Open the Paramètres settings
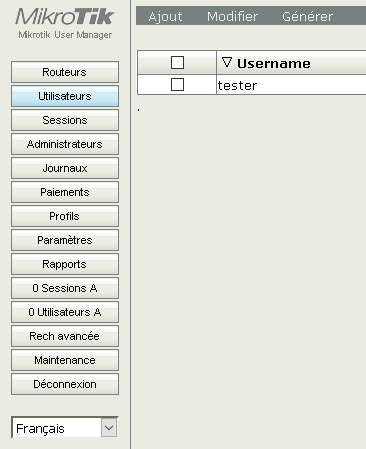The width and height of the screenshot is (366, 449). coord(65,240)
